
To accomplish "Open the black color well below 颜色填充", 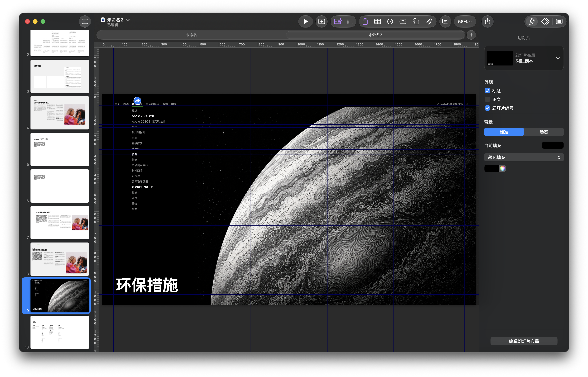I will pos(492,168).
